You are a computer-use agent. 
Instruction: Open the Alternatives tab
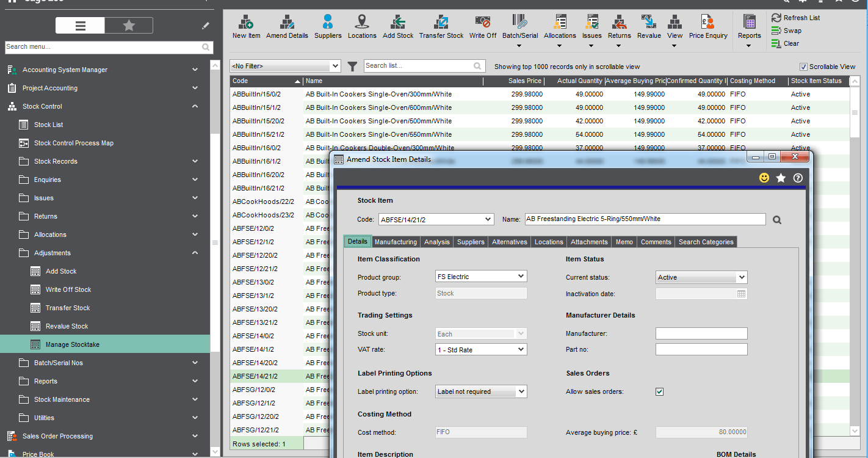(x=509, y=242)
